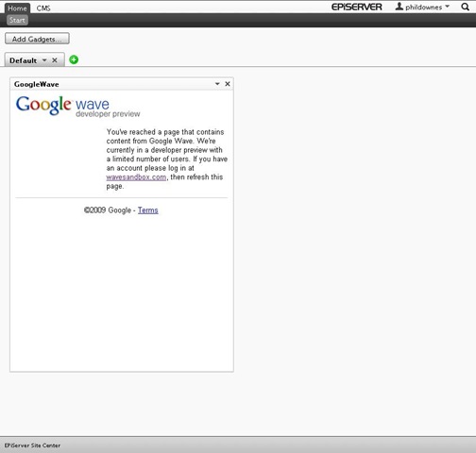The height and width of the screenshot is (453, 476).
Task: Switch to the Home menu tab
Action: pyautogui.click(x=17, y=8)
